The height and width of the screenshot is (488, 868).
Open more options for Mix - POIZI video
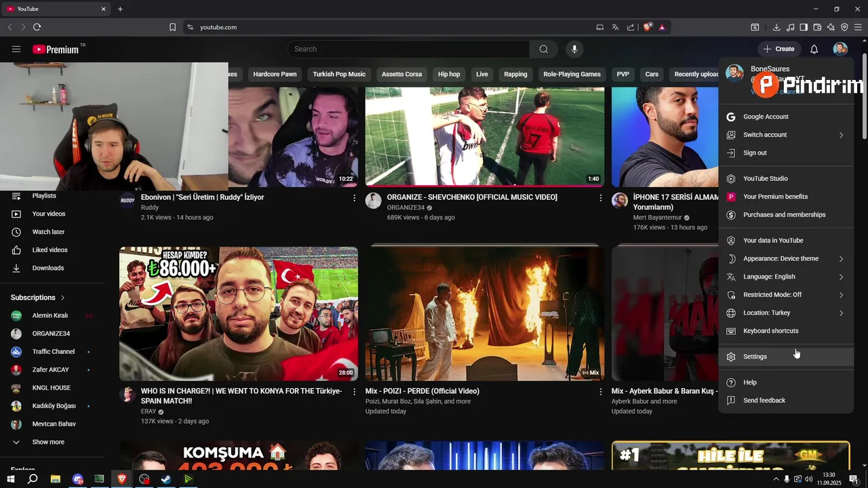pos(600,392)
